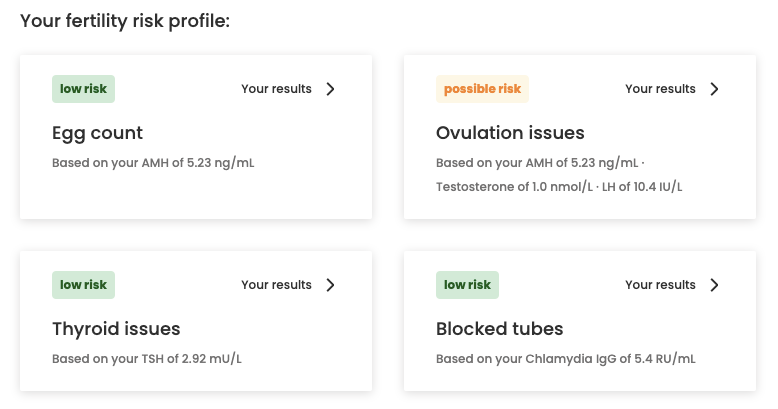
Task: Click the chevron arrow on Blocked tubes card
Action: pos(714,285)
